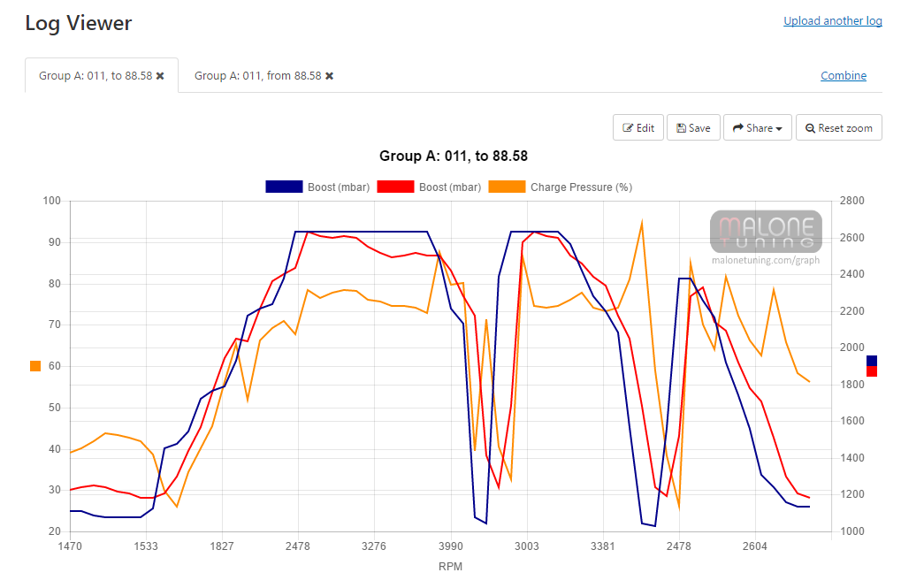The image size is (901, 588).
Task: Click the 1533 label on the RPM axis
Action: (x=146, y=546)
